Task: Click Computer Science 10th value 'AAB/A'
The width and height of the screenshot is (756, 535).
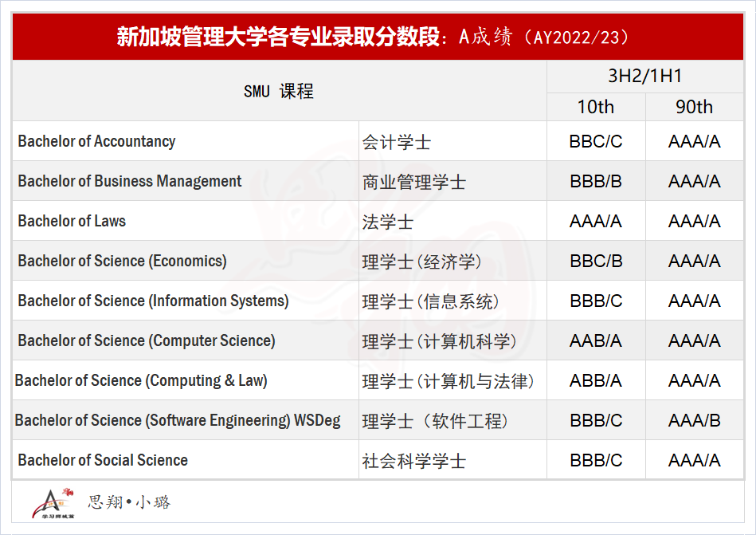Action: [x=595, y=341]
